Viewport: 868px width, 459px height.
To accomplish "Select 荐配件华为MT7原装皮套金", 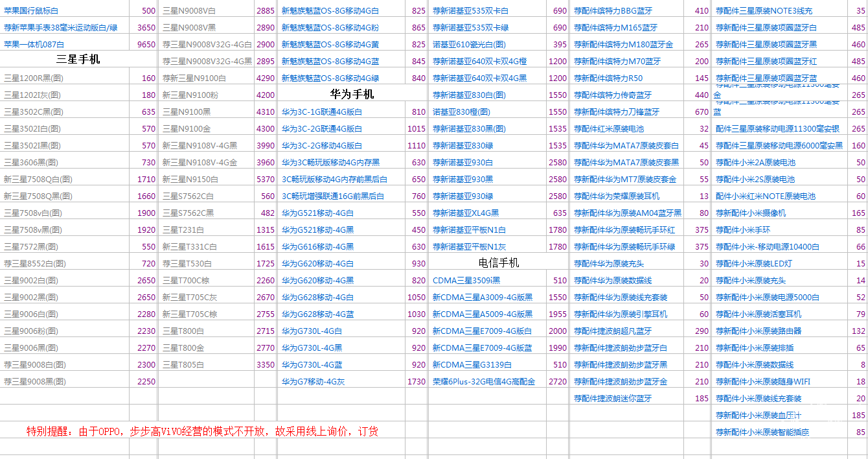I will click(625, 179).
